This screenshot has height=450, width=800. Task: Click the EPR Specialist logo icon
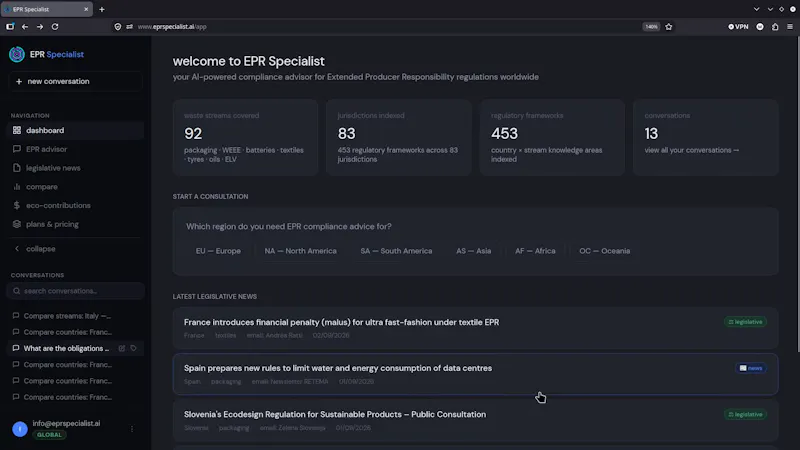17,54
